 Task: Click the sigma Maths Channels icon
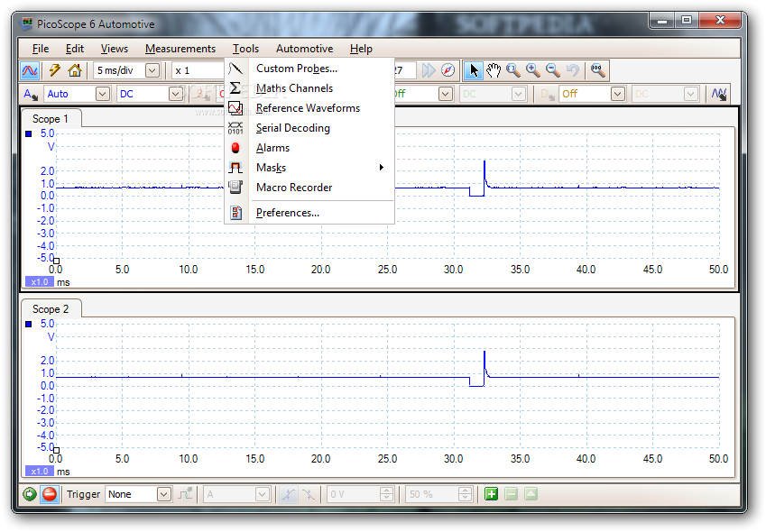[x=235, y=88]
